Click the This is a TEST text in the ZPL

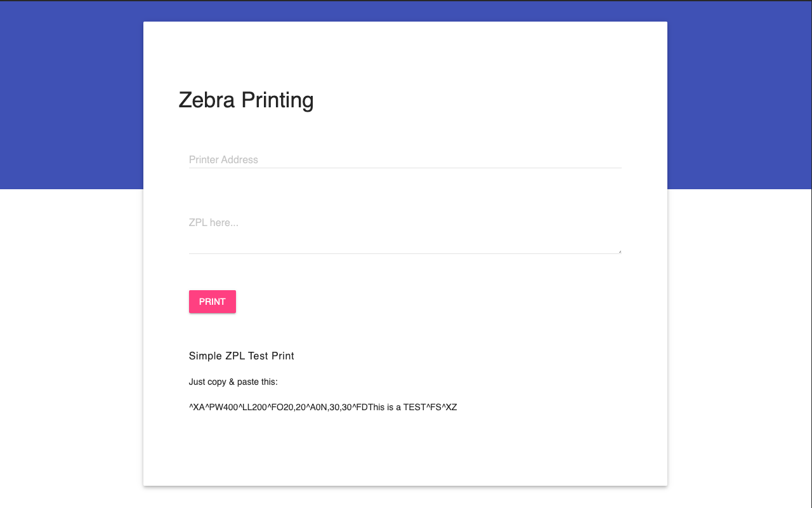point(397,407)
